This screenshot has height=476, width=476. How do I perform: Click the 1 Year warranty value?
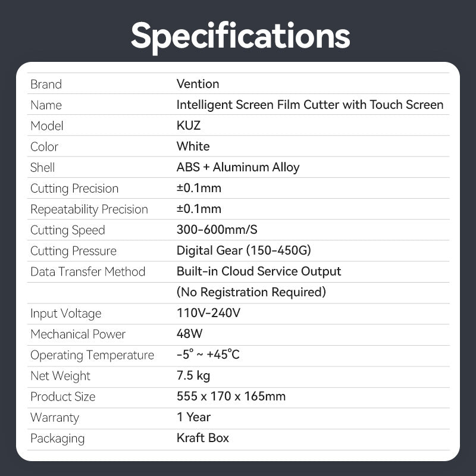coord(193,417)
